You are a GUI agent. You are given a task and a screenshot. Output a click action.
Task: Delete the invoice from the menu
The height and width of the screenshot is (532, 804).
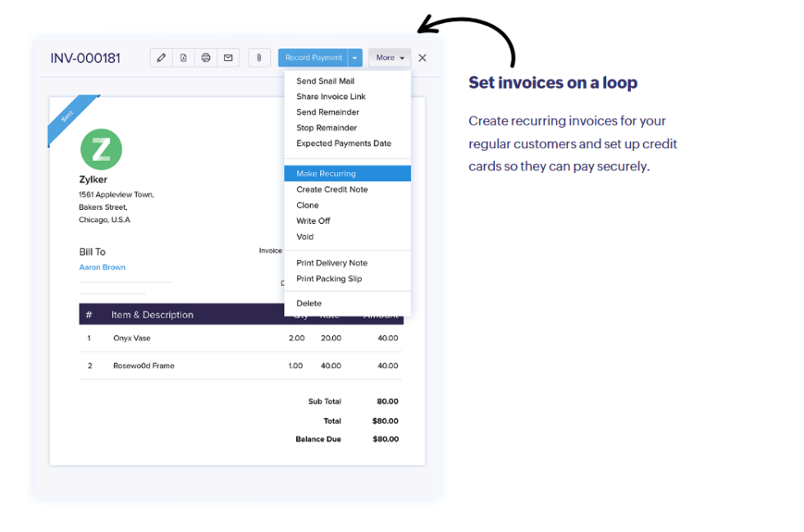pos(309,302)
